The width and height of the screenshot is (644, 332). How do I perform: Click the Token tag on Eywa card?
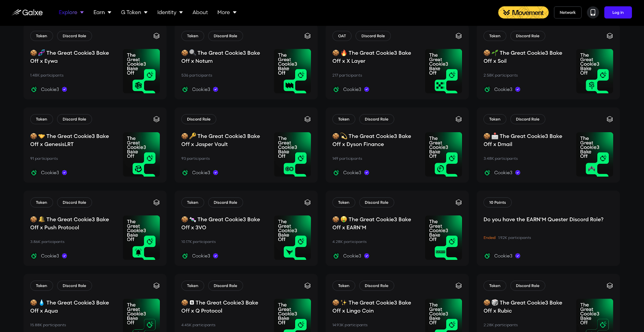[41, 36]
